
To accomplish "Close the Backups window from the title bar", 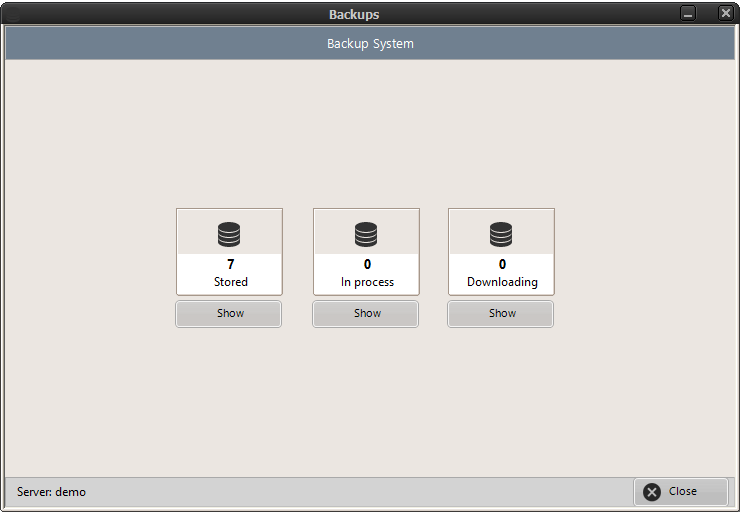I will (726, 13).
